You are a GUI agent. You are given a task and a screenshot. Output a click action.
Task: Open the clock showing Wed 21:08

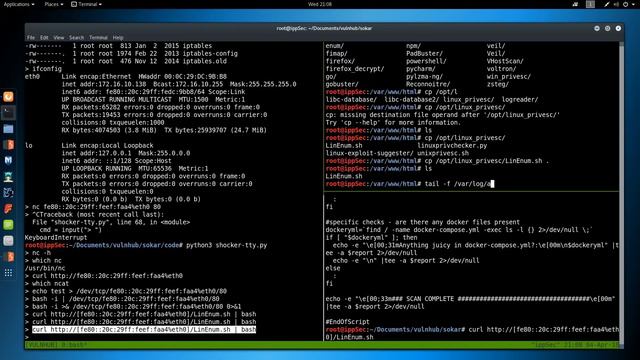click(320, 4)
